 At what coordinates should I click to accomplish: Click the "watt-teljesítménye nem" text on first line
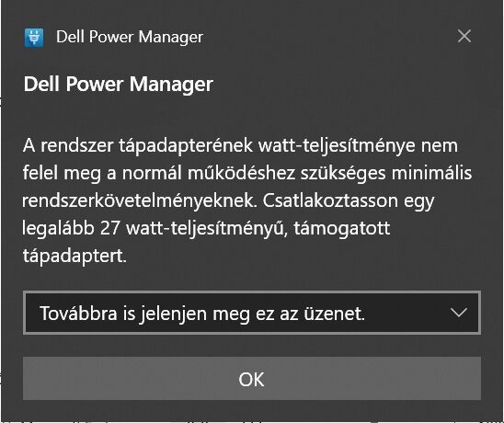[358, 146]
